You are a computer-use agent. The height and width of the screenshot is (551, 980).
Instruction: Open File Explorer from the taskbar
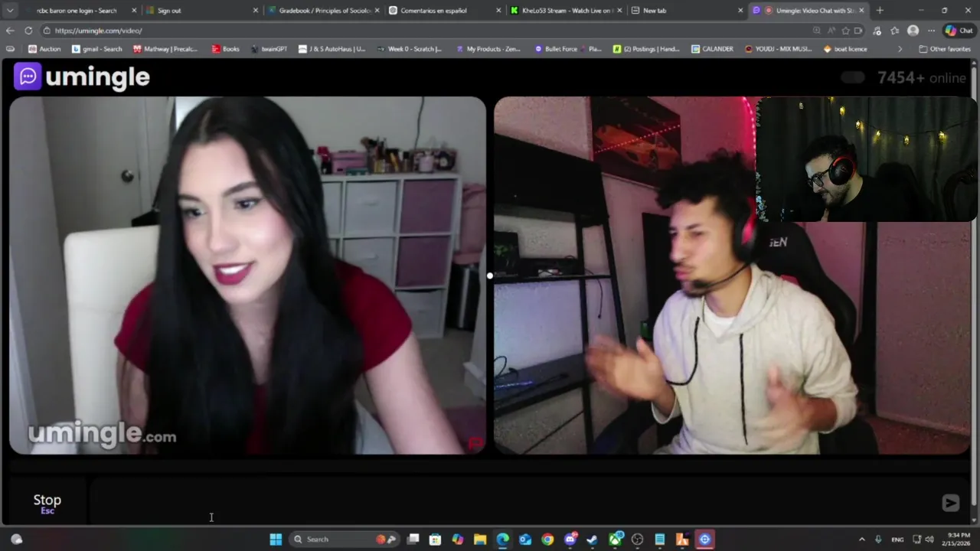click(480, 540)
